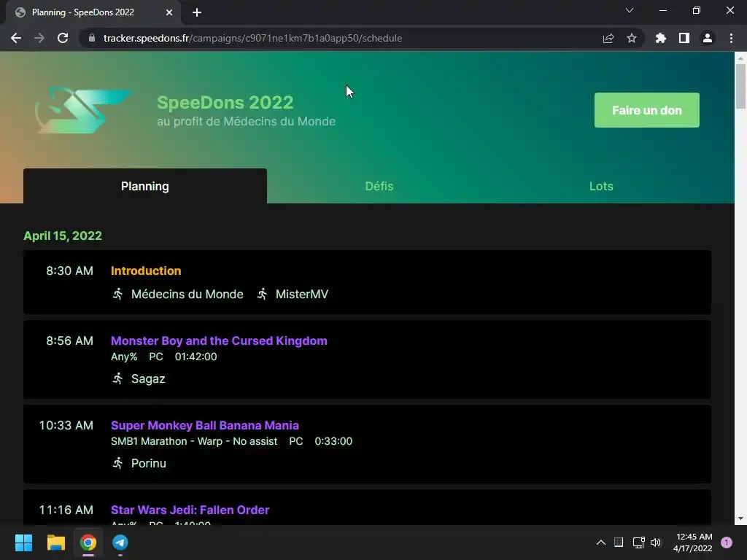Click the Introduction event title
Viewport: 747px width, 560px height.
click(x=146, y=271)
